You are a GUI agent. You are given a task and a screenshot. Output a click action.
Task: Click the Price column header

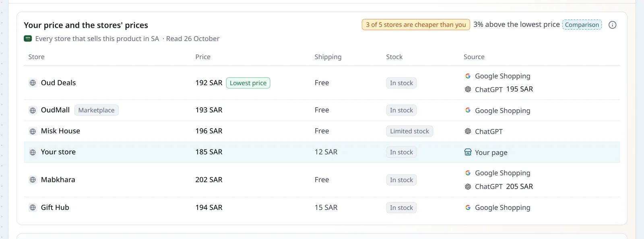[x=203, y=57]
